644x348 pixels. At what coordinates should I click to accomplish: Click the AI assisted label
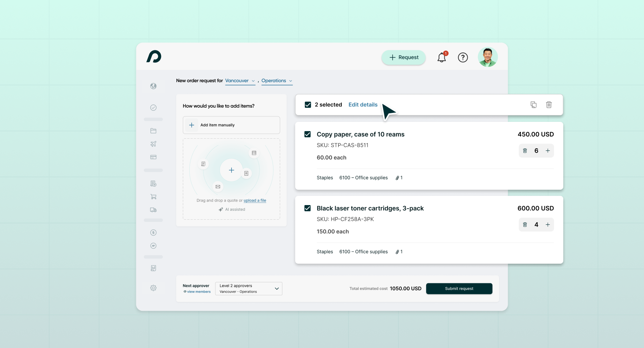(x=232, y=210)
